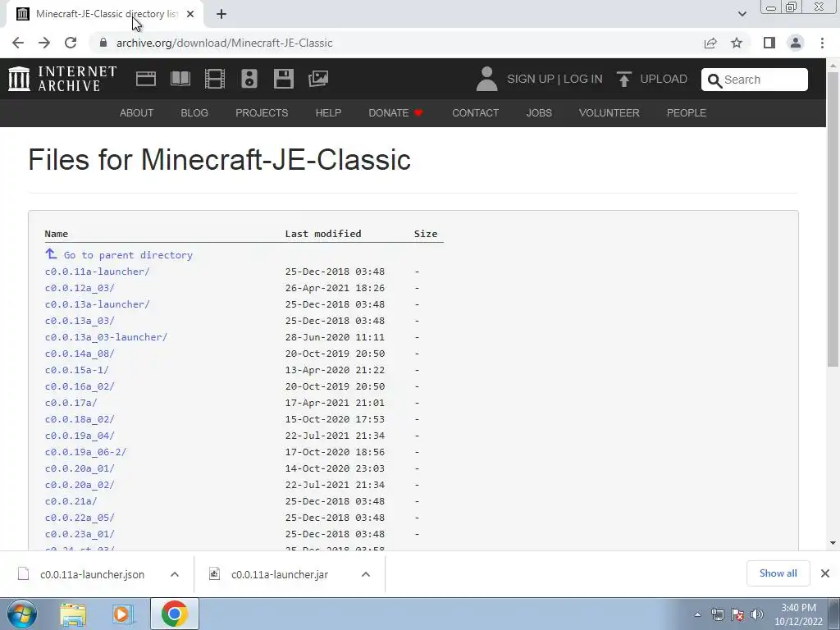Click the browser forward arrow
Screen dimensions: 840x630
[x=44, y=43]
